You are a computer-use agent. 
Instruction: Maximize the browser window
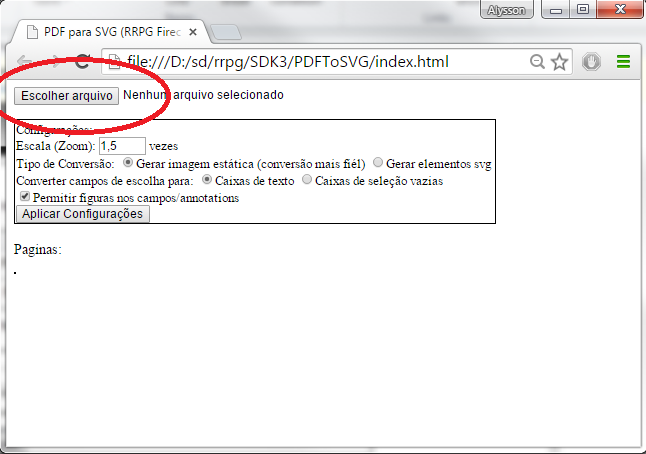point(582,11)
